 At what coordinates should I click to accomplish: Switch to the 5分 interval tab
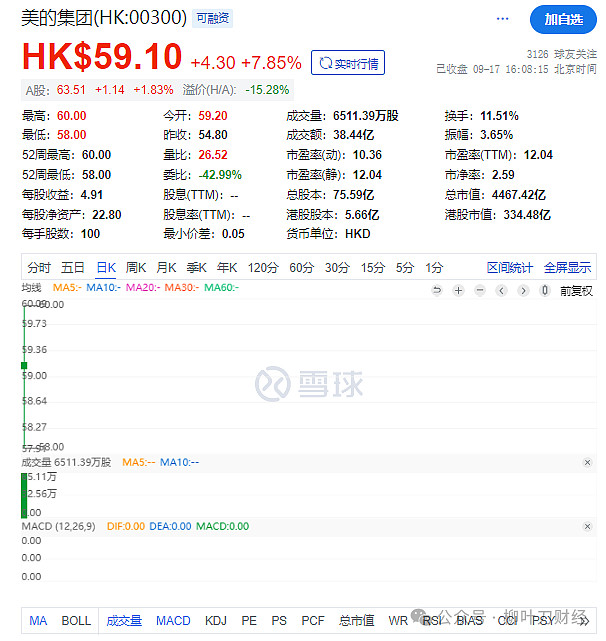(x=405, y=268)
